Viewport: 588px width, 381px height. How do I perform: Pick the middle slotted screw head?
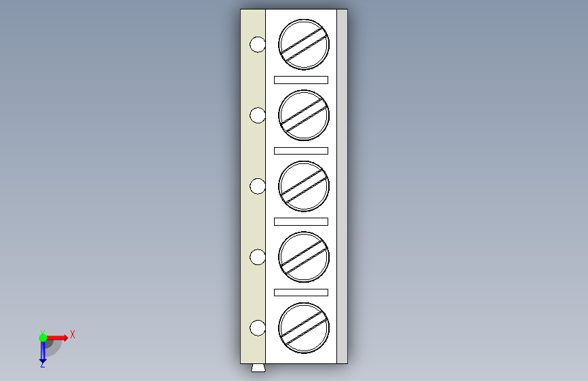tap(304, 186)
